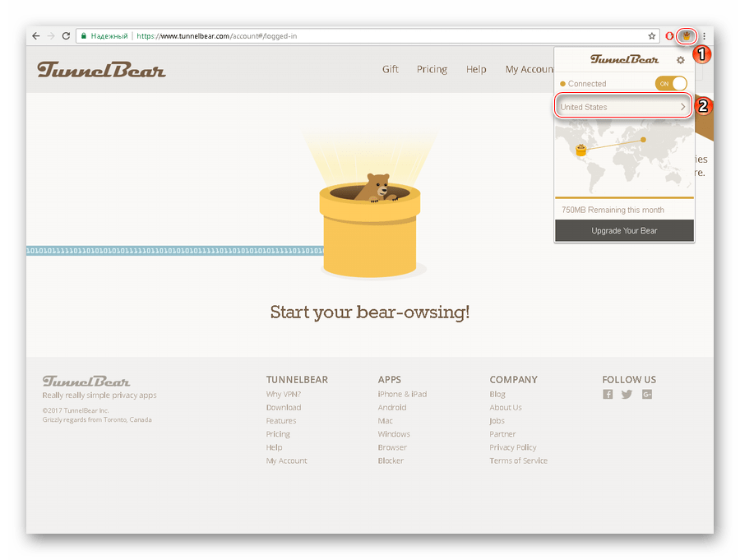Screen dimensions: 740x560
Task: Open the Pricing page from the top navigation
Action: pos(432,70)
